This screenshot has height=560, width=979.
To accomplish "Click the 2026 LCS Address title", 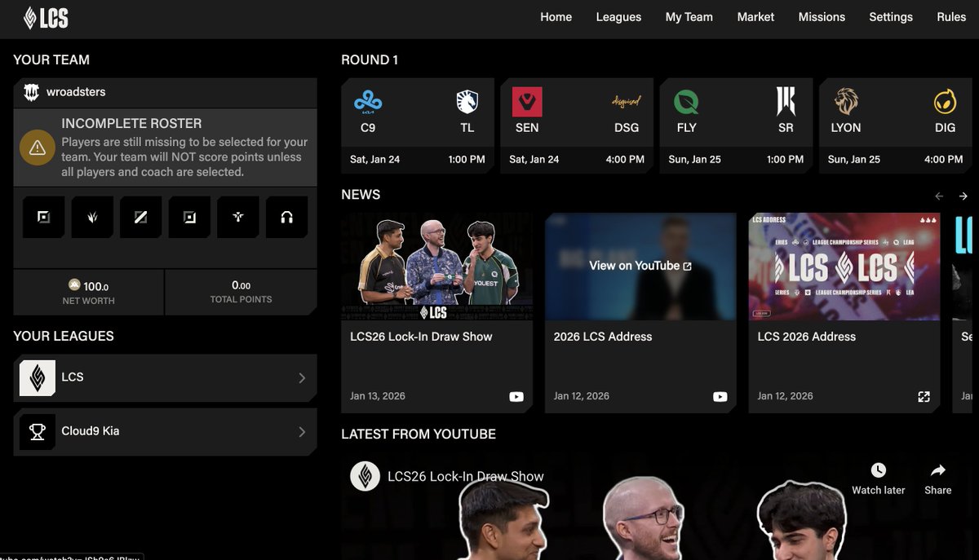I will (x=603, y=336).
